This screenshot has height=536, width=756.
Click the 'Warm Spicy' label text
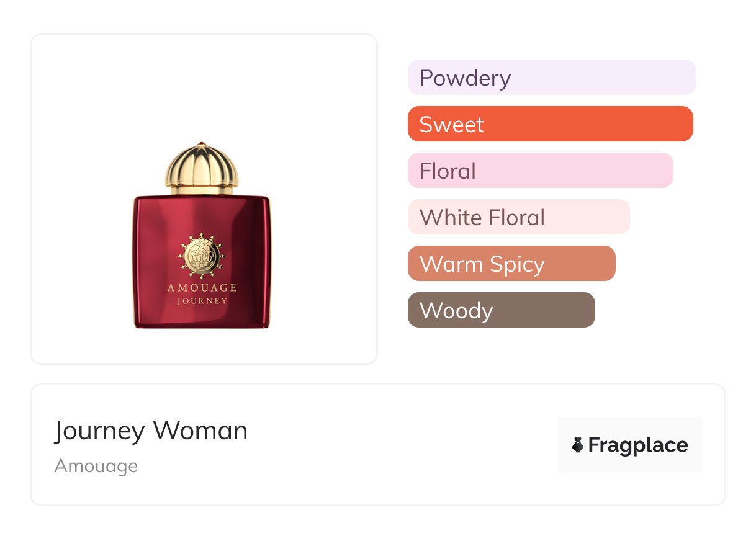pos(482,264)
